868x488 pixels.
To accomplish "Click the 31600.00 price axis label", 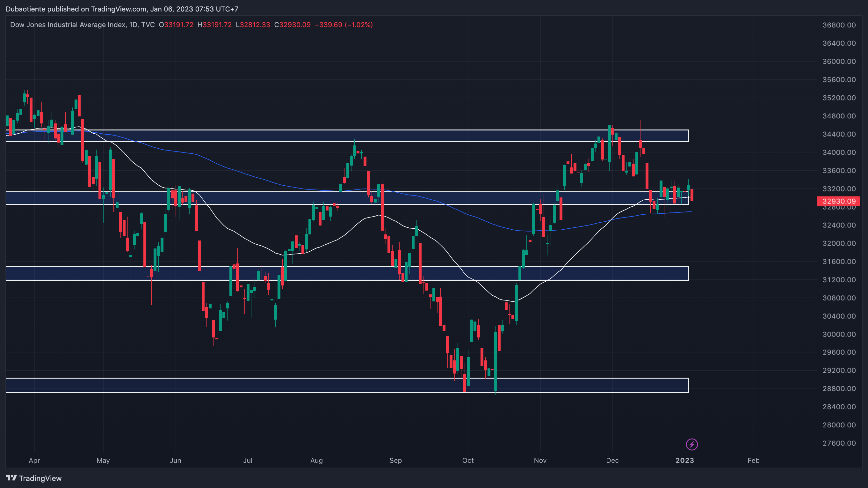I will pyautogui.click(x=839, y=262).
